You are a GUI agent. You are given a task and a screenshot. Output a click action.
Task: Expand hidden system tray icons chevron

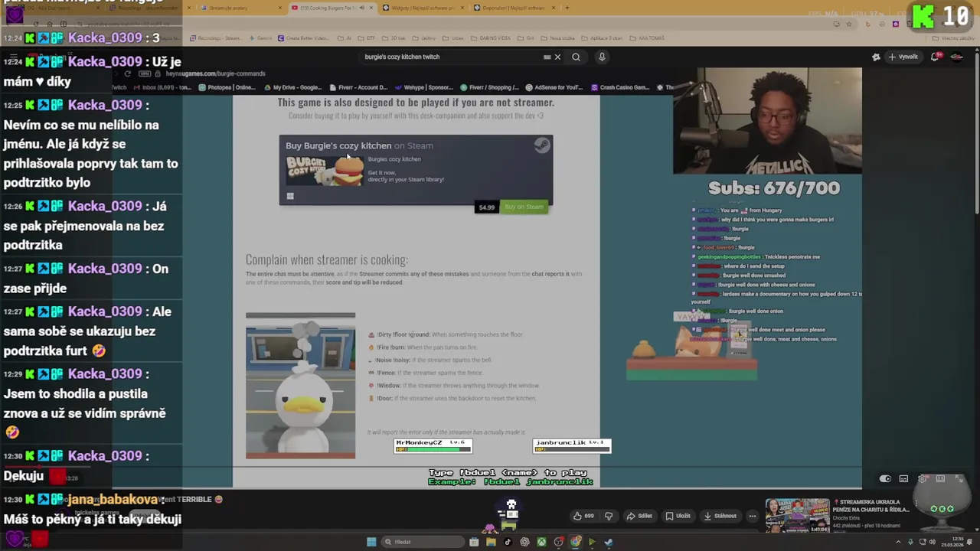(x=899, y=542)
